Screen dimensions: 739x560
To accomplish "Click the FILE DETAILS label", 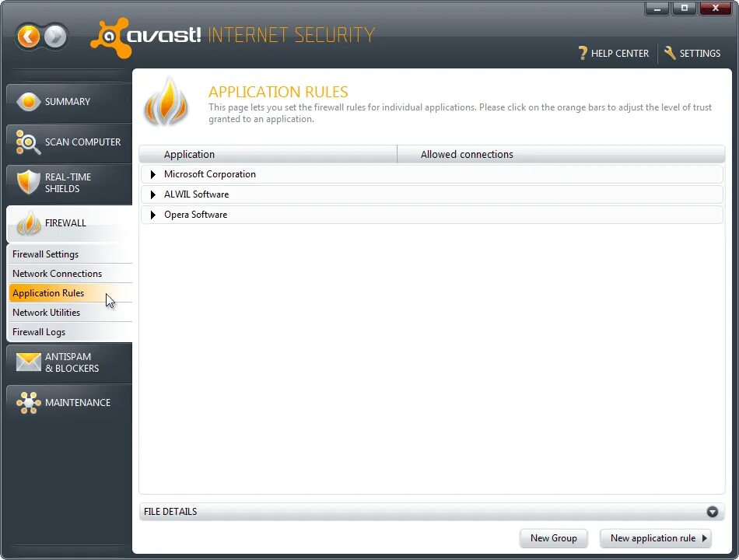I will (170, 512).
